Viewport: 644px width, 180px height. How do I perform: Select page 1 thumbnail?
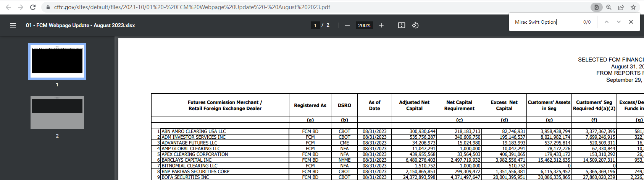(57, 61)
